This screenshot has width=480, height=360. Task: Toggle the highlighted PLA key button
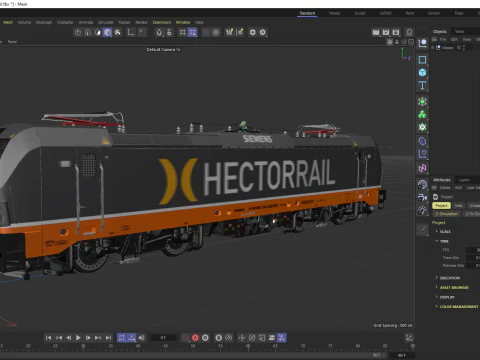click(282, 338)
